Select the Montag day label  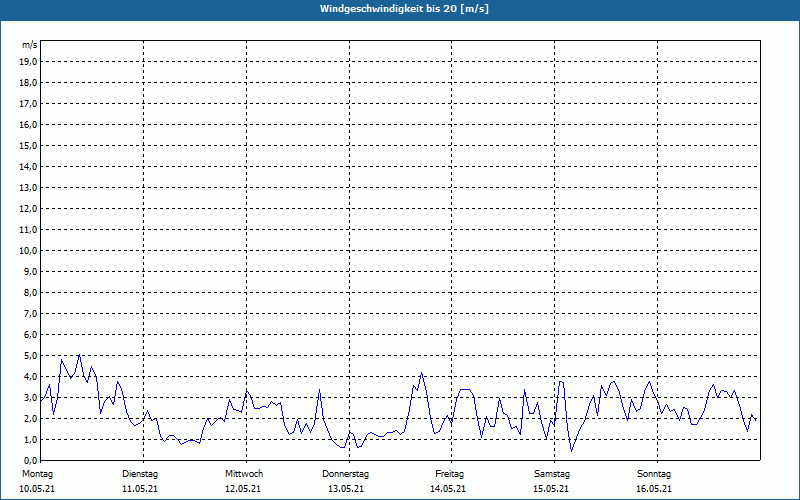36,473
